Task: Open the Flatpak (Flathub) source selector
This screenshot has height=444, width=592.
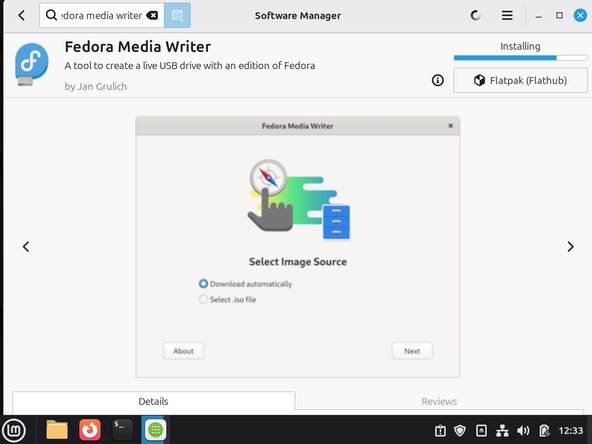Action: coord(520,80)
